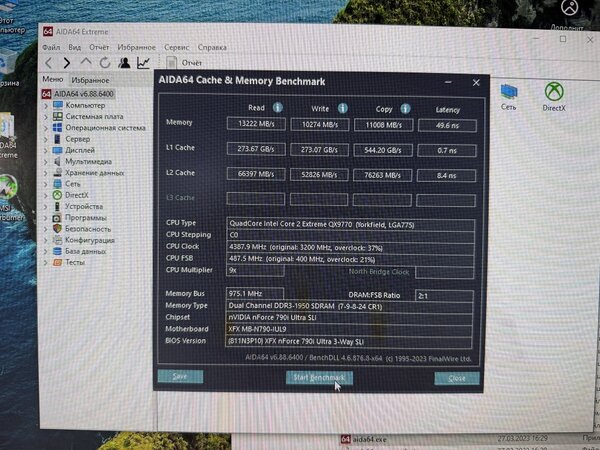The image size is (600, 450).
Task: Select the Компьютер tree item
Action: [85, 105]
